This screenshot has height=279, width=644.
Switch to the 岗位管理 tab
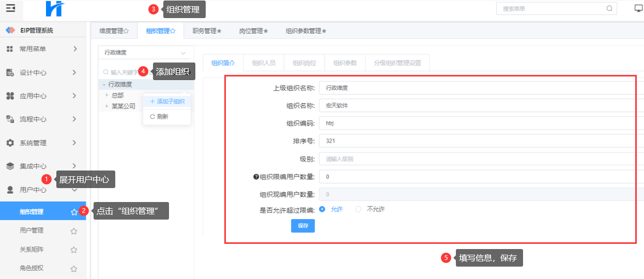[x=253, y=31]
